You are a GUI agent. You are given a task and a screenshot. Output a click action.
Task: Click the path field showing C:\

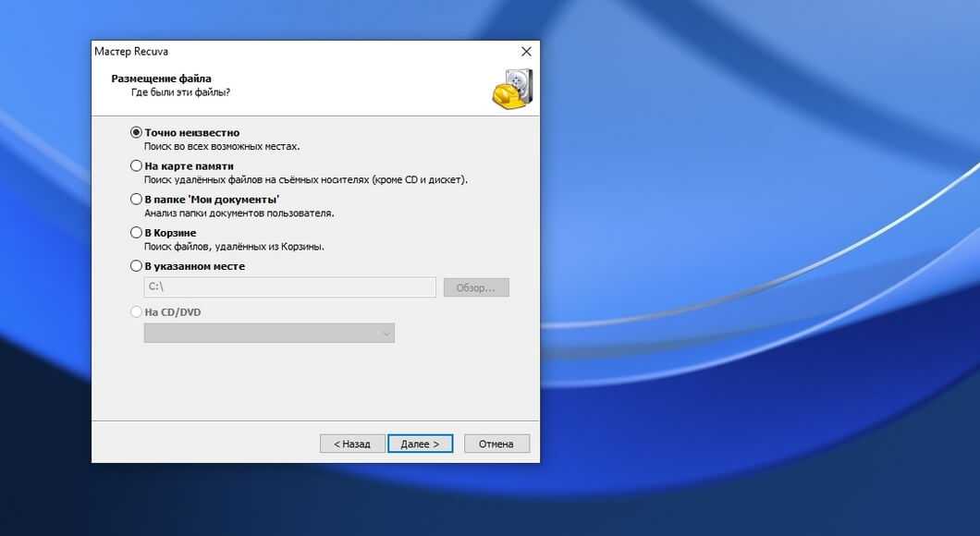pyautogui.click(x=289, y=287)
